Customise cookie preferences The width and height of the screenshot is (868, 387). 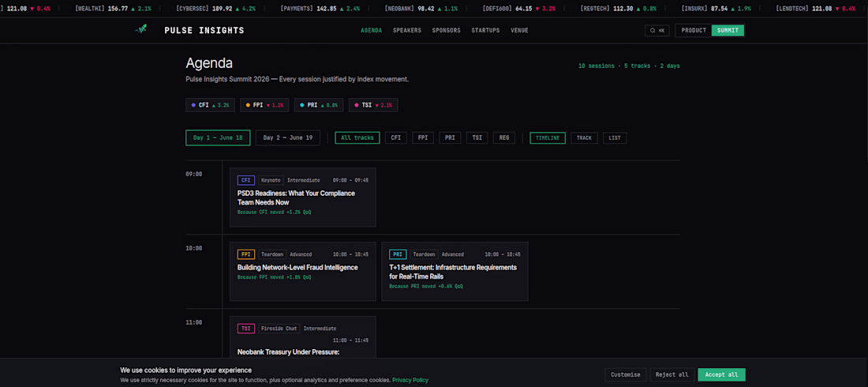(x=626, y=375)
